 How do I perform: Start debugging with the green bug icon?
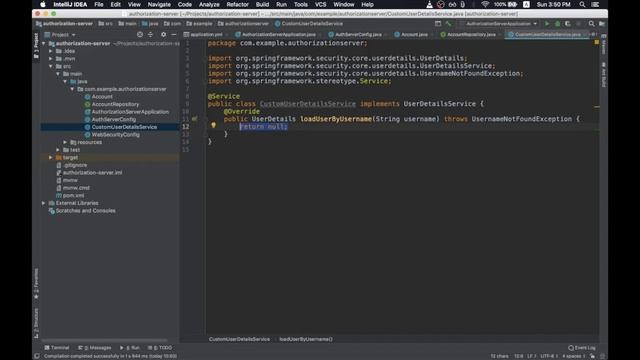[x=558, y=24]
